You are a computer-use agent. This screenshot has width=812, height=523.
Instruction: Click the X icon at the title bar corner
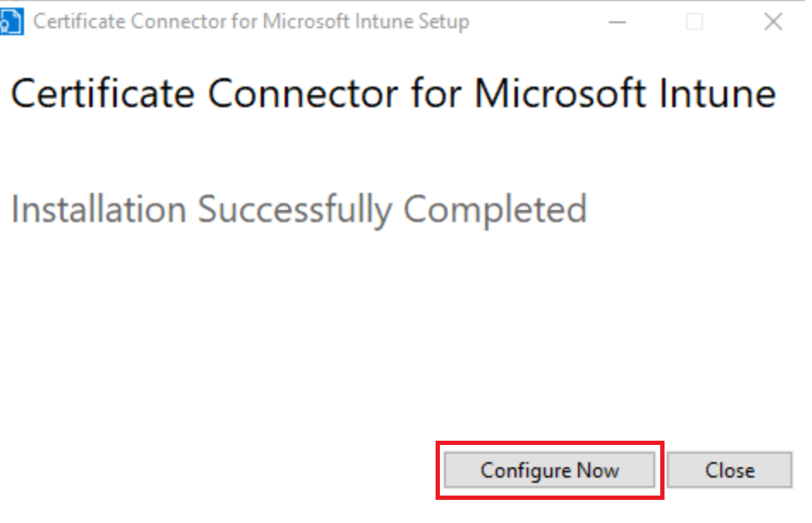[x=773, y=21]
